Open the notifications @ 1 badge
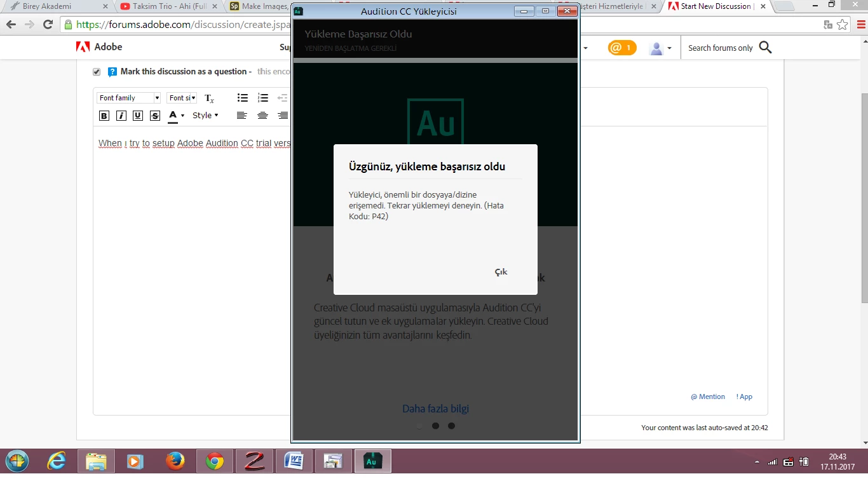The width and height of the screenshot is (868, 488). (622, 48)
